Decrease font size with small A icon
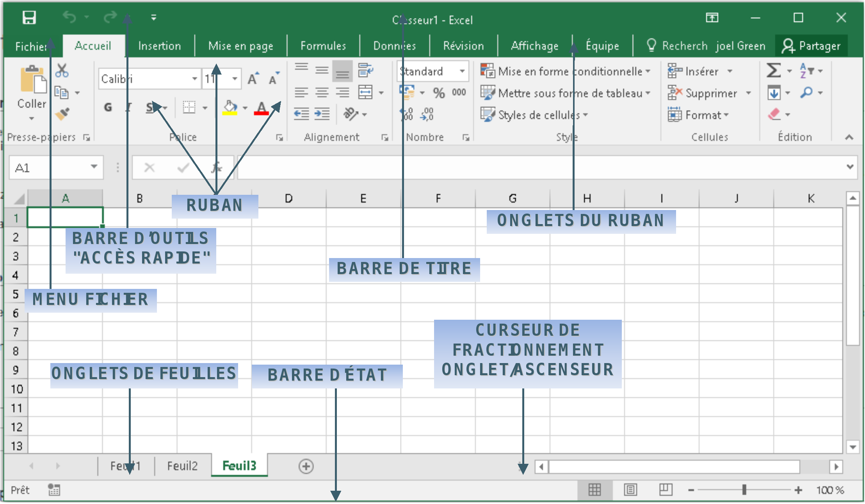 (274, 79)
